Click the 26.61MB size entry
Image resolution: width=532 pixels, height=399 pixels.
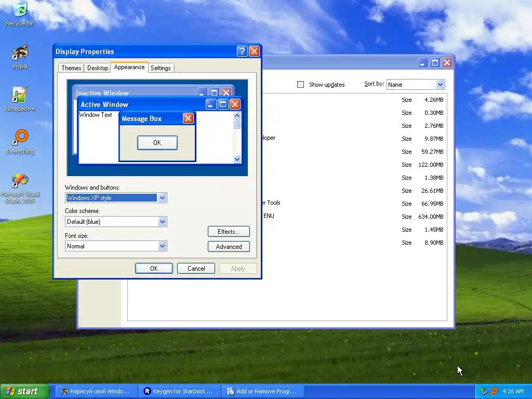click(x=432, y=191)
